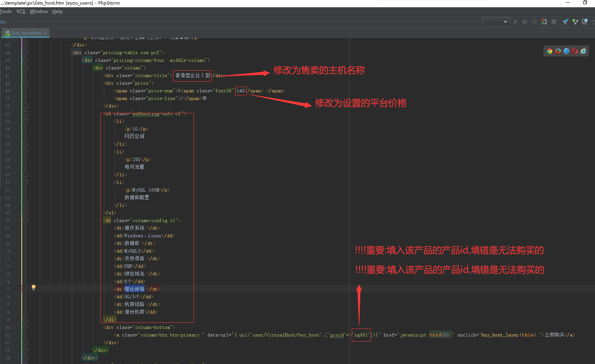Click the Show History clock icon
Screen dimensions: 595x364
[x=585, y=22]
